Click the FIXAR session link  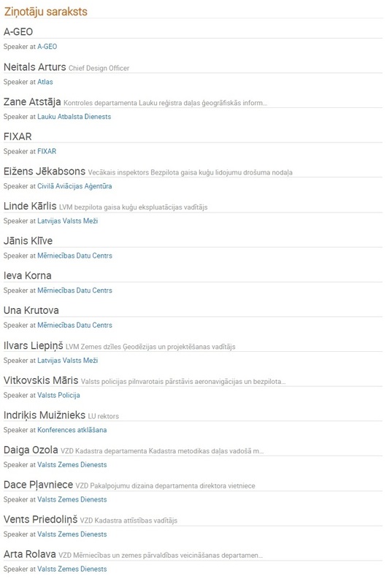click(47, 151)
